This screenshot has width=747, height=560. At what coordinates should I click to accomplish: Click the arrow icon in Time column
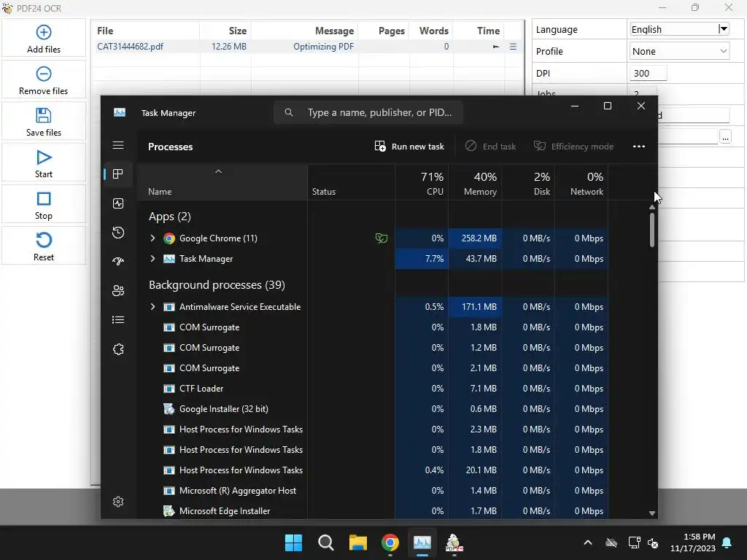(496, 47)
